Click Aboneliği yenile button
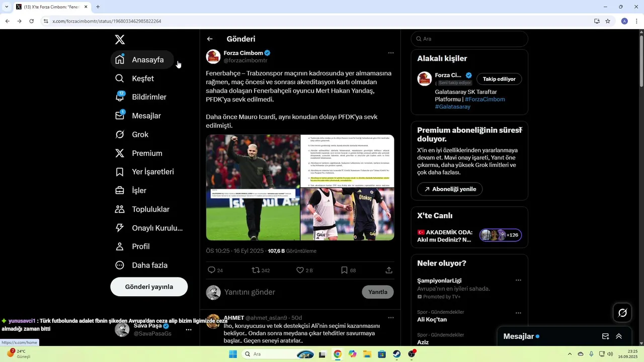 tap(450, 189)
